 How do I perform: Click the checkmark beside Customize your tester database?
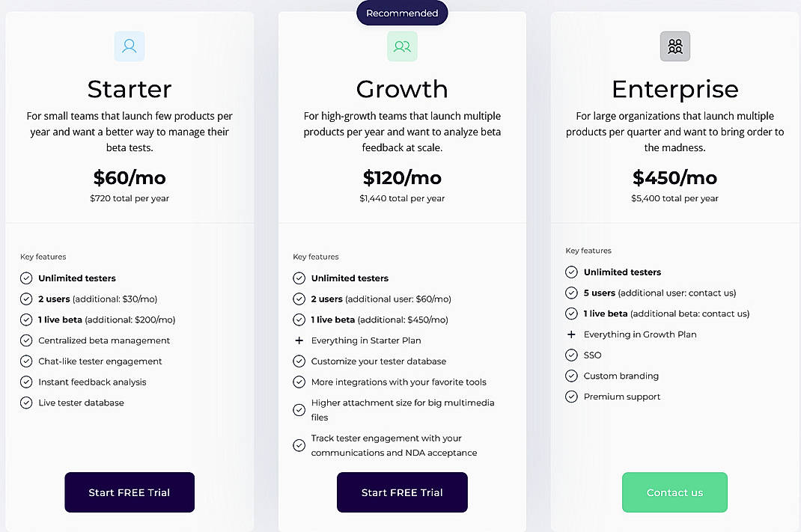pos(299,361)
